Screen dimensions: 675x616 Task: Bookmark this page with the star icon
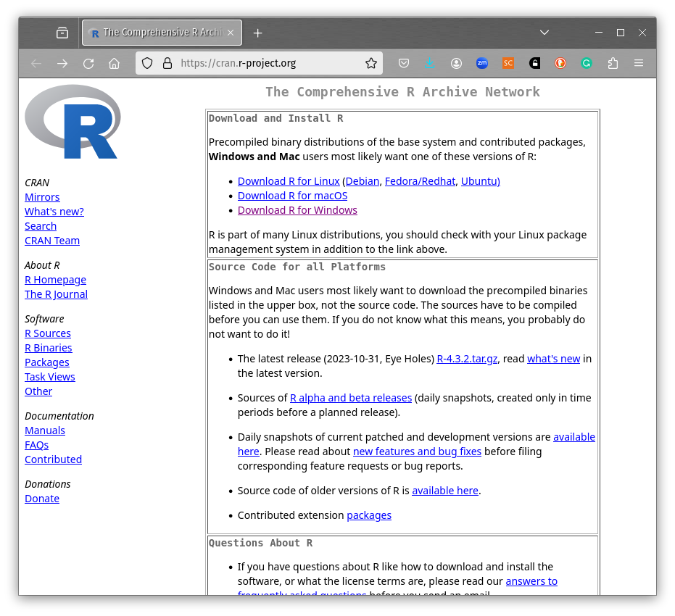[371, 64]
